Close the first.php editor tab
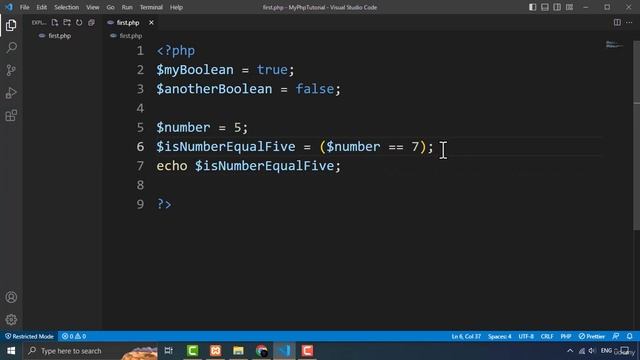This screenshot has height=360, width=640. tap(151, 22)
